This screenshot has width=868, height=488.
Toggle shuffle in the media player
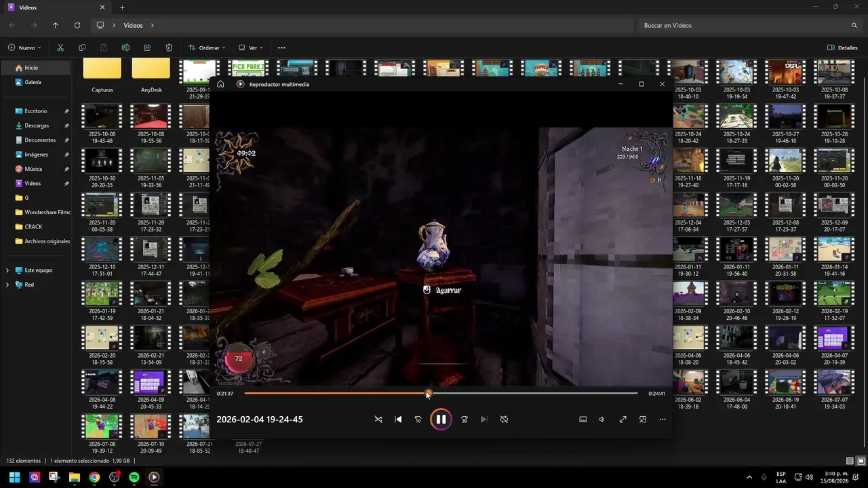pos(378,420)
